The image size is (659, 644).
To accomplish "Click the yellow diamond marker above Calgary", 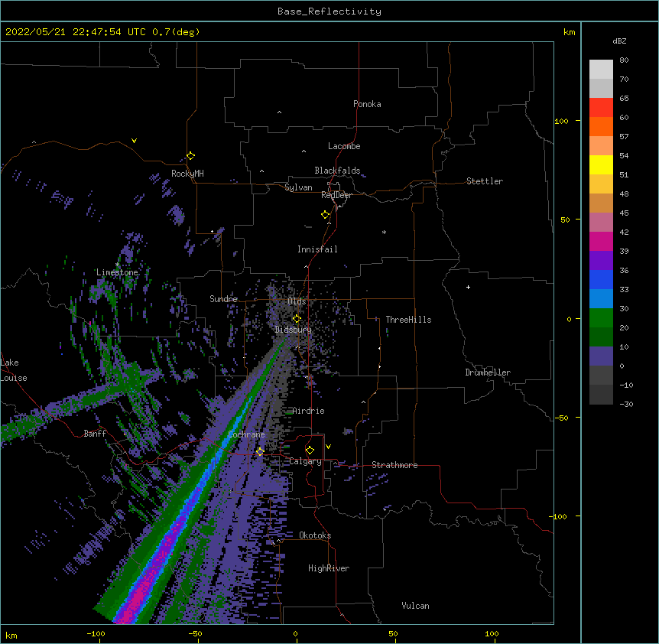I will click(x=310, y=450).
